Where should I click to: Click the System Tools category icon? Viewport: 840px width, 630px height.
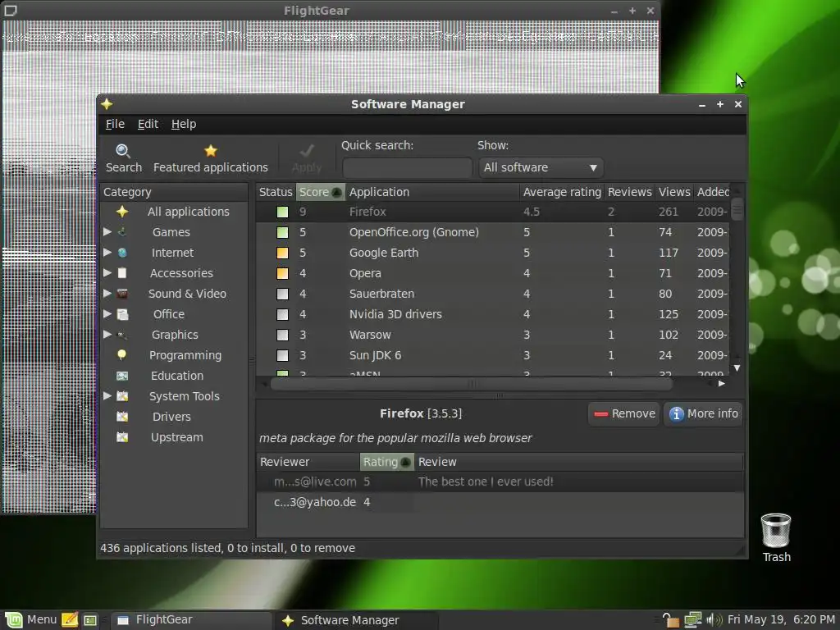pyautogui.click(x=122, y=396)
